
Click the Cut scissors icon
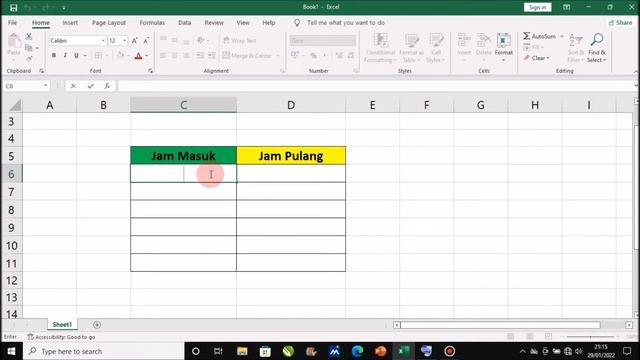coord(29,37)
